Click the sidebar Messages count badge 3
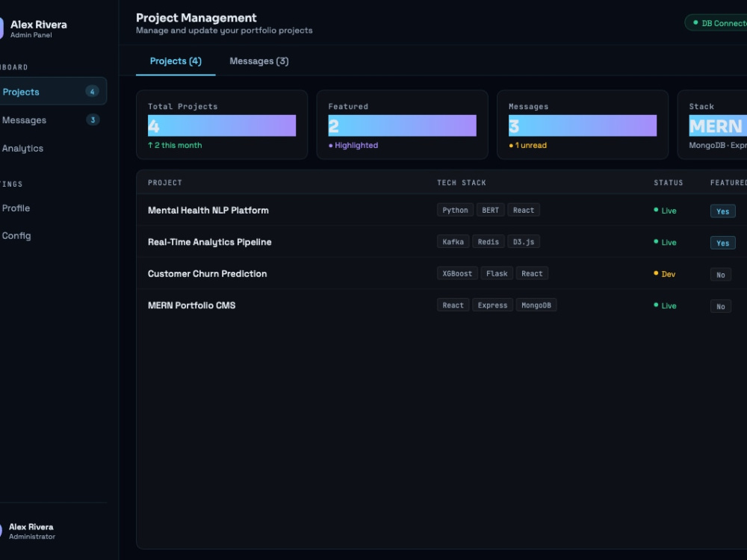Viewport: 747px width, 560px height. [93, 120]
